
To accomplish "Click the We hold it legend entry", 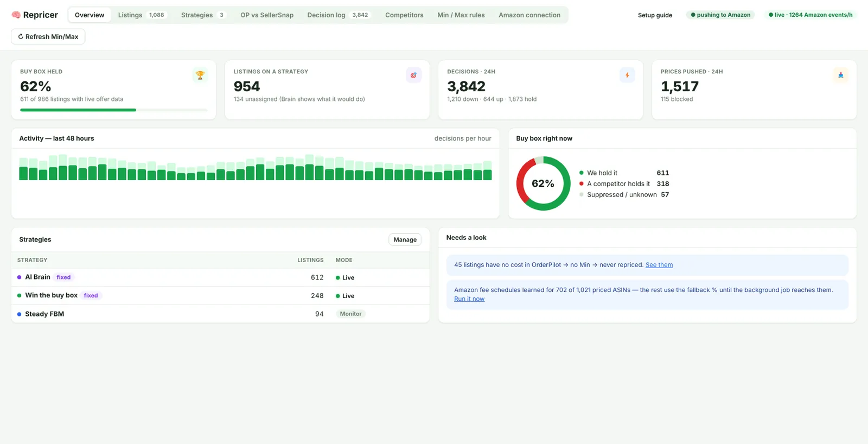I will 624,173.
